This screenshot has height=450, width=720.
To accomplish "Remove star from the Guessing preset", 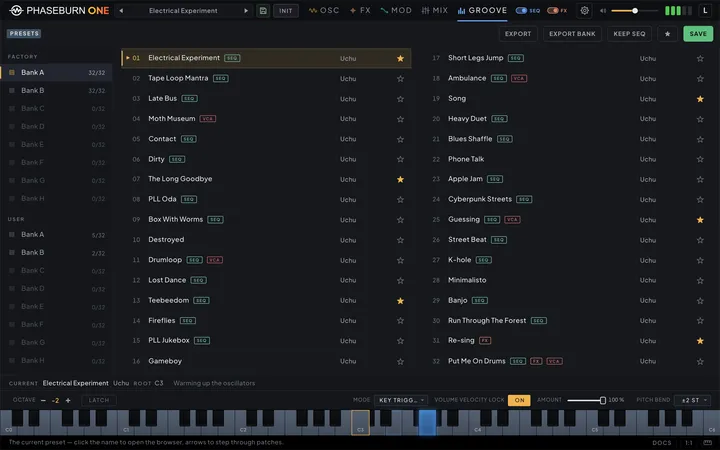I will [x=700, y=220].
